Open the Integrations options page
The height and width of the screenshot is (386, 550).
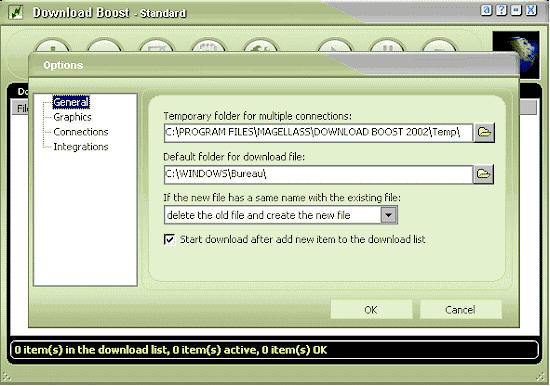pos(81,147)
